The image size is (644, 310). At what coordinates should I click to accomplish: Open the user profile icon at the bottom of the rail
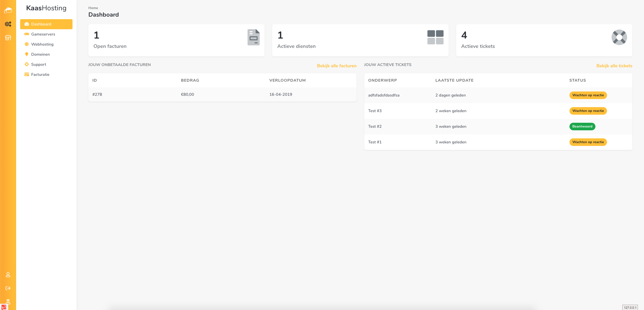point(8,274)
